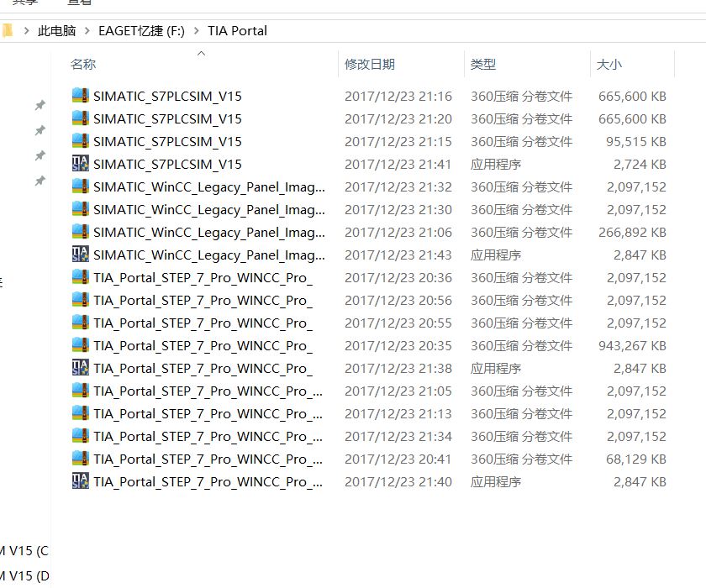Screen dimensions: 706x588
Task: Click archive icon of TIA_Portal file modified 20:55
Action: [x=80, y=322]
